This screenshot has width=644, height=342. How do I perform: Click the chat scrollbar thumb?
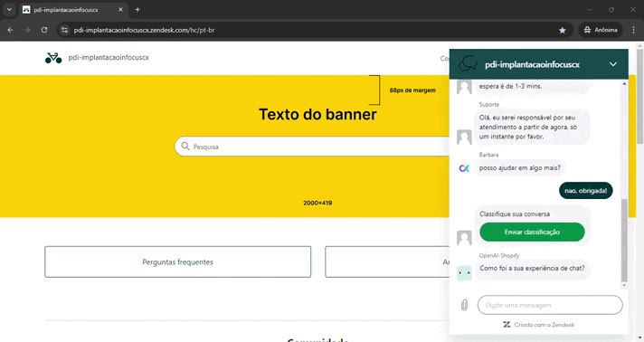624,240
